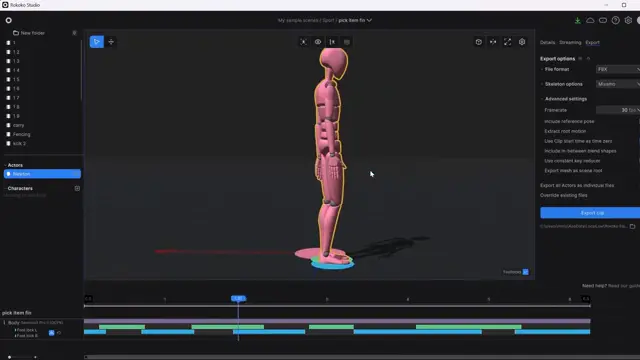Click the icon right of New folder
Image resolution: width=640 pixels, height=360 pixels.
(74, 33)
